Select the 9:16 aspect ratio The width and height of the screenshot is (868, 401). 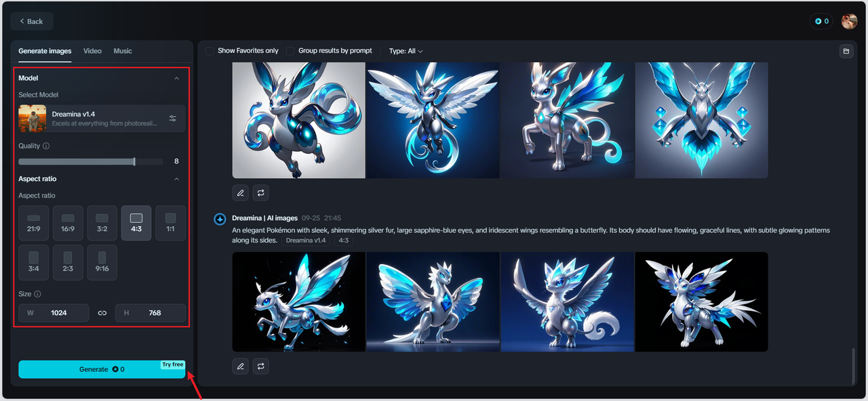(102, 262)
